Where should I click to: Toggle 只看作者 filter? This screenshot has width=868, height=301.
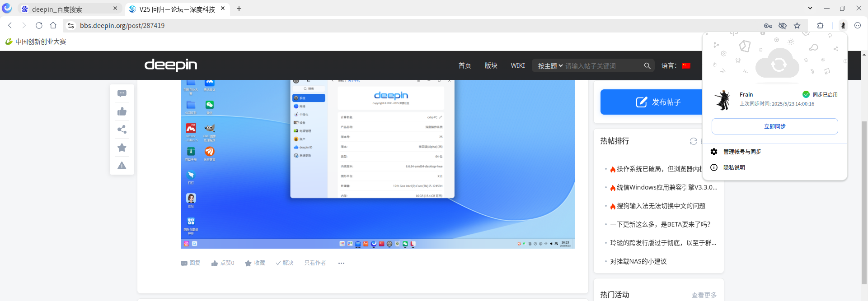(315, 263)
